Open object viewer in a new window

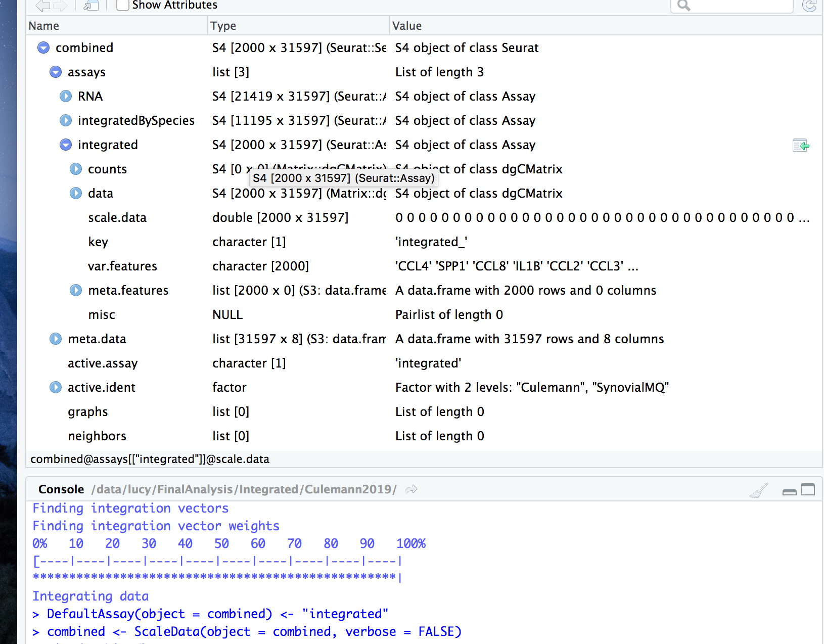click(91, 6)
